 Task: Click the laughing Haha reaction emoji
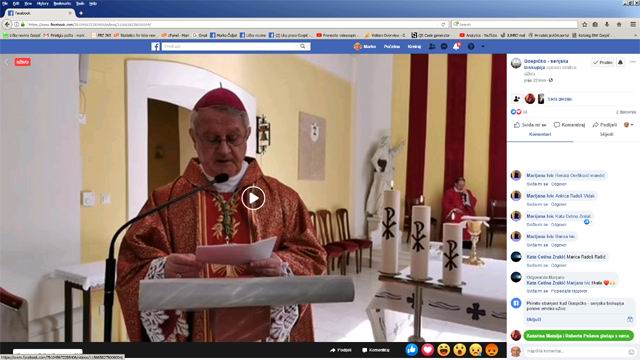click(444, 350)
